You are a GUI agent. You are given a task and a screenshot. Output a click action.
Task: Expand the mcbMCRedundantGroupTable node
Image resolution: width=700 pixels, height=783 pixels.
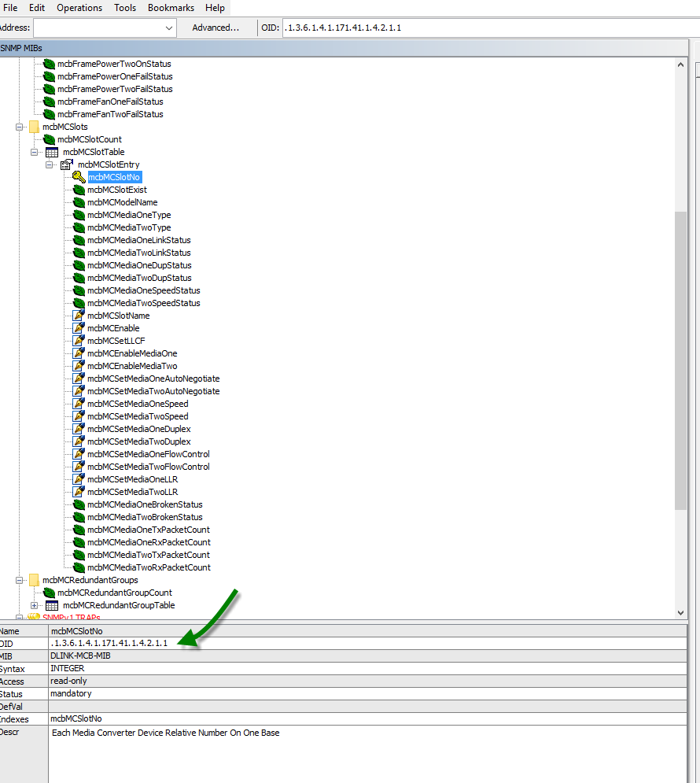click(35, 605)
